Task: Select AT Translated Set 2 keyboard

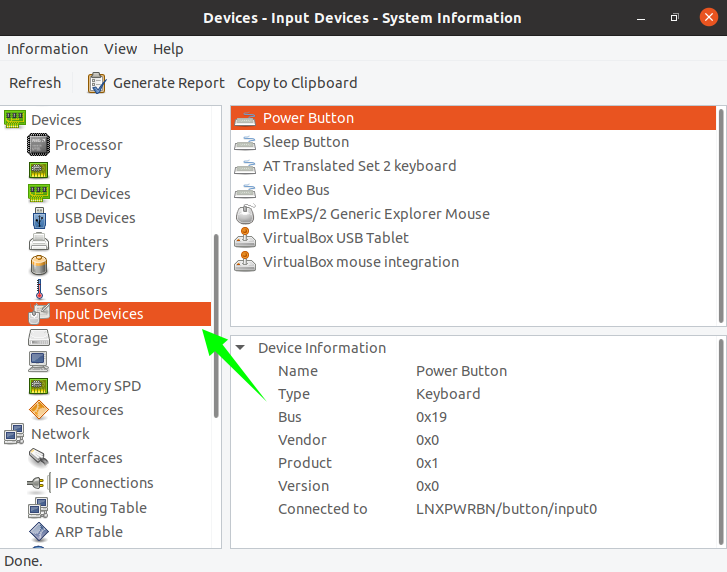Action: point(359,166)
